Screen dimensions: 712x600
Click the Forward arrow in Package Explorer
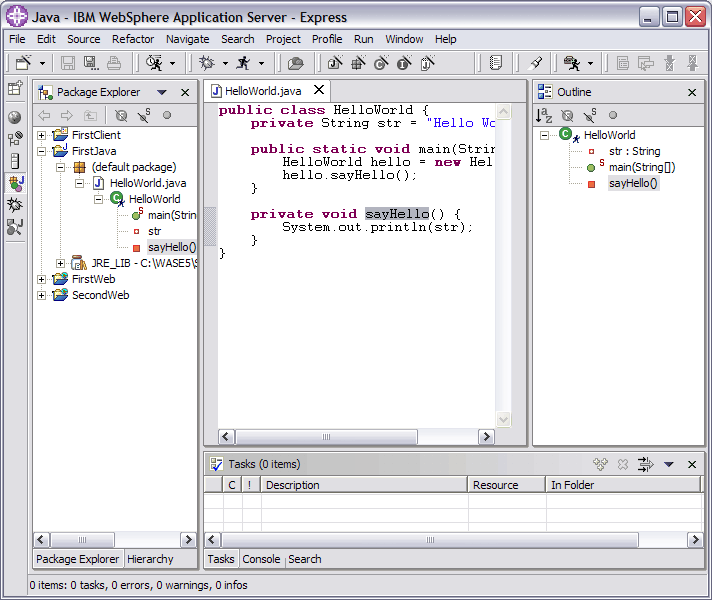click(67, 115)
